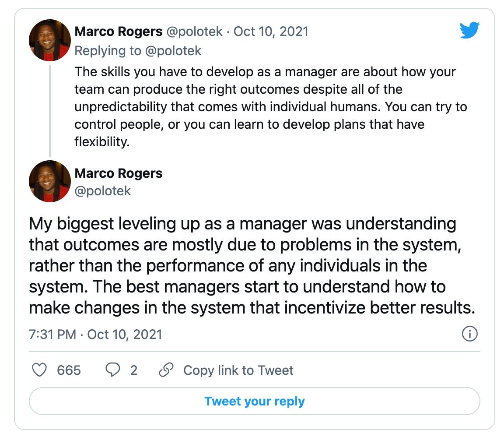Click Copy link to Tweet
The image size is (504, 437).
238,370
